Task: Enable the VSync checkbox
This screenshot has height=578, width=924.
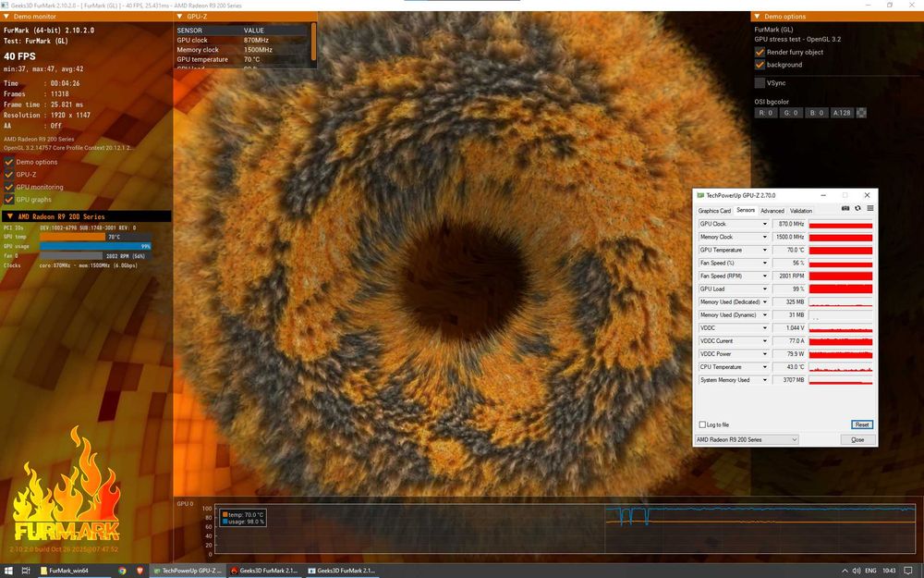Action: [760, 83]
